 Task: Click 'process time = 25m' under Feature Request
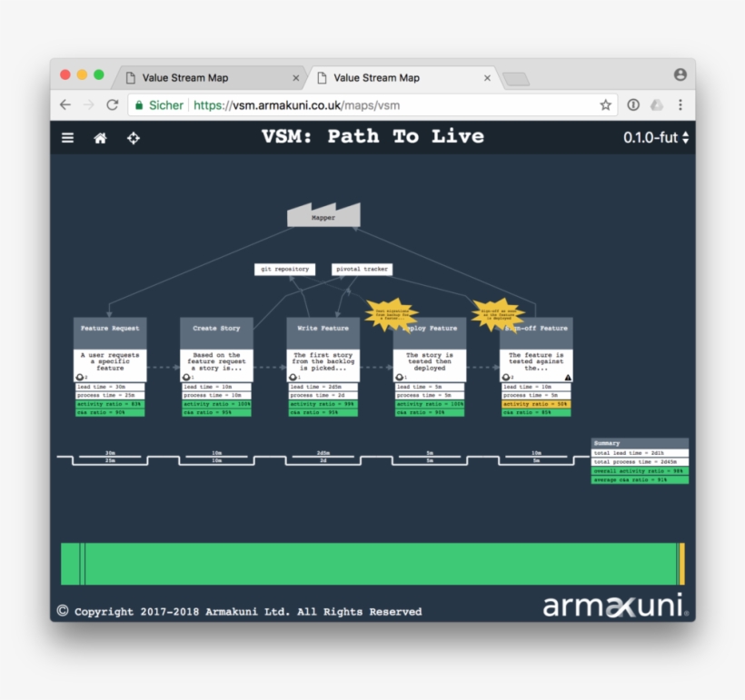(110, 396)
